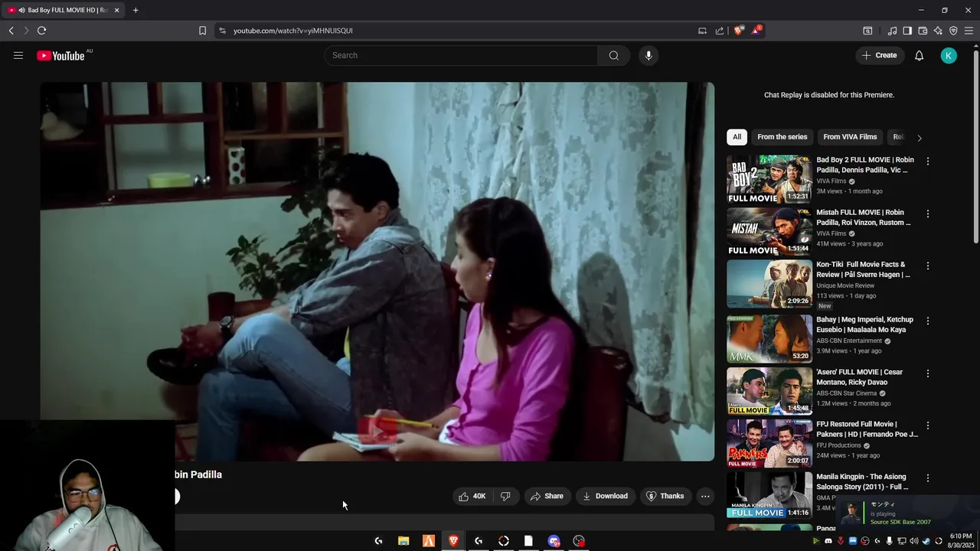Open the ABS-CBN Star Cinema channel link
Image resolution: width=980 pixels, height=551 pixels.
(x=846, y=393)
